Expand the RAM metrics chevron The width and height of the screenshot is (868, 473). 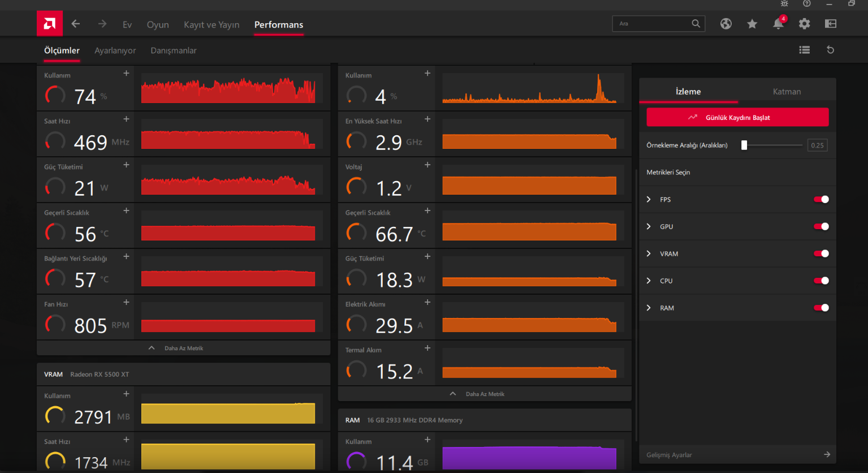point(649,308)
